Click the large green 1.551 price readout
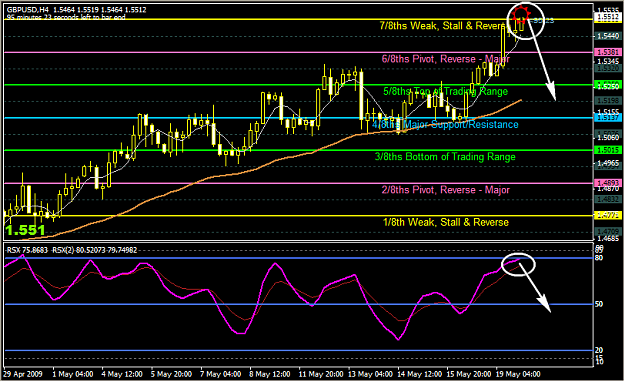This screenshot has width=625, height=382. (25, 230)
